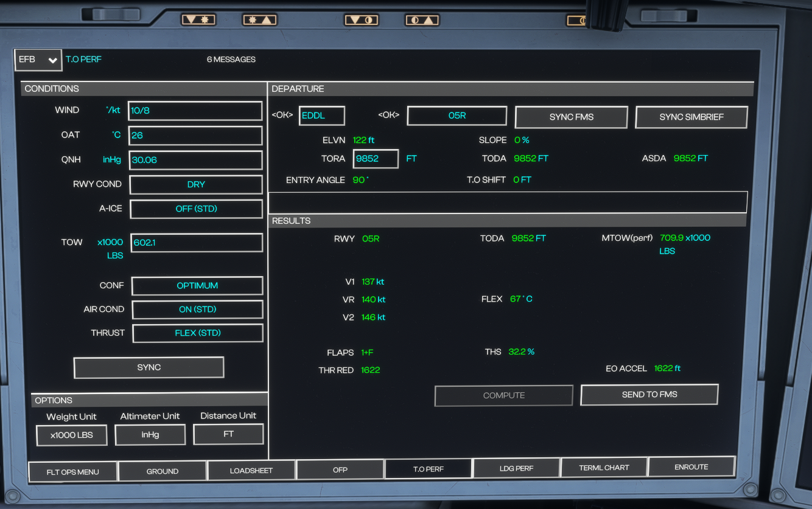
Task: Switch to the LOADSHEET tab
Action: [x=251, y=470]
